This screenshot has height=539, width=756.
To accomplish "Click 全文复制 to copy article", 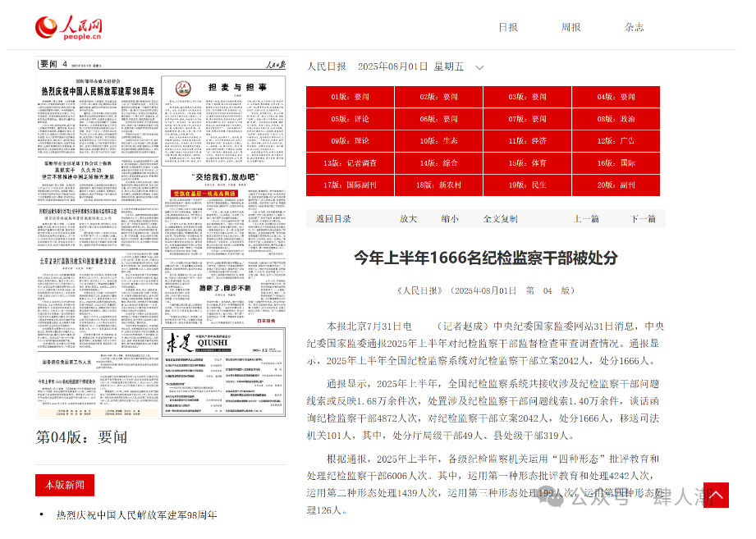I will click(500, 219).
